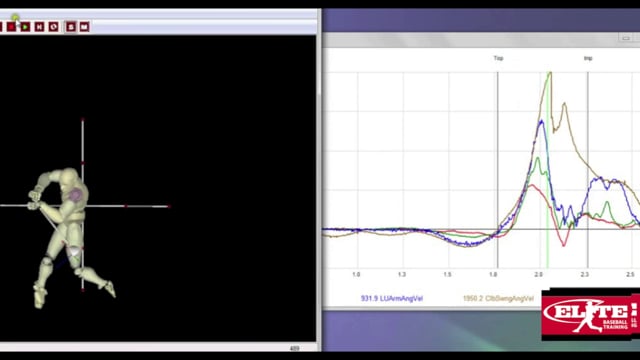Select the H toolbar icon
The image size is (640, 360).
[x=39, y=27]
